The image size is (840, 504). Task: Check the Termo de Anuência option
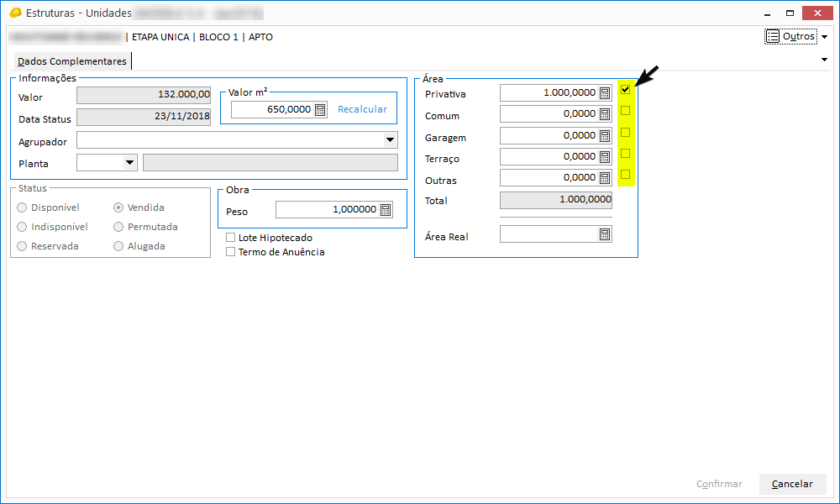(231, 252)
